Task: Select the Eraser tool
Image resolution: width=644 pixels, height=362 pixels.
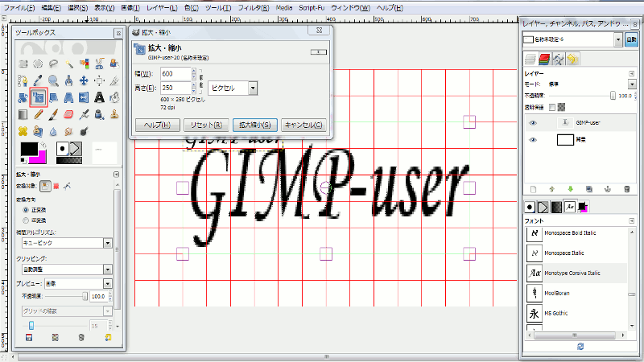Action: click(68, 114)
